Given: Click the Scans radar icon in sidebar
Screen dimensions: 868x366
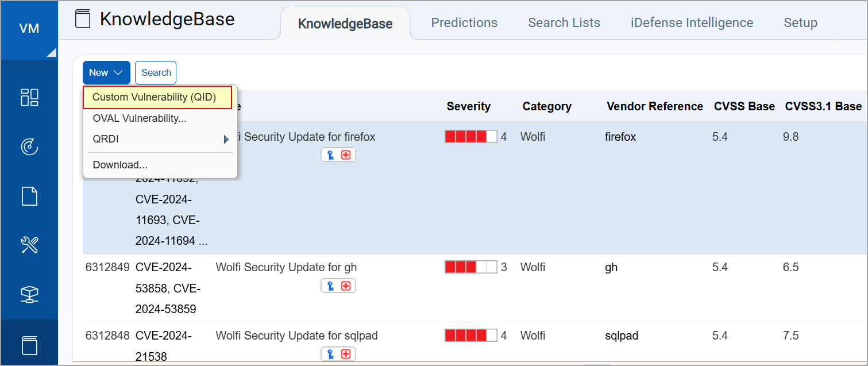Looking at the screenshot, I should (29, 147).
